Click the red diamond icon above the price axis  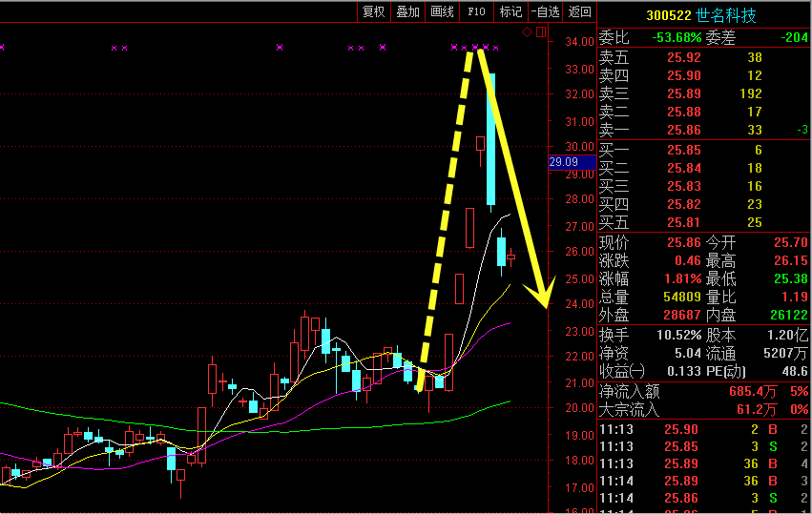(526, 32)
